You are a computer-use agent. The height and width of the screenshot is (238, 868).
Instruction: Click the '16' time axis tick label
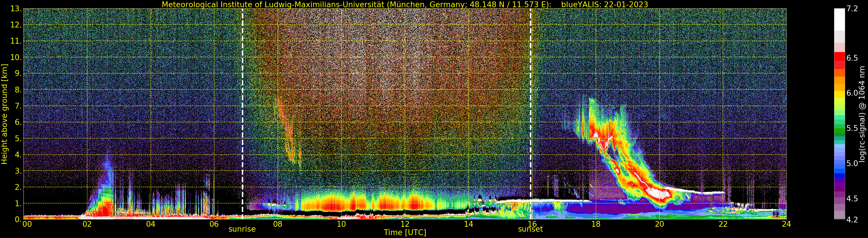coord(532,224)
